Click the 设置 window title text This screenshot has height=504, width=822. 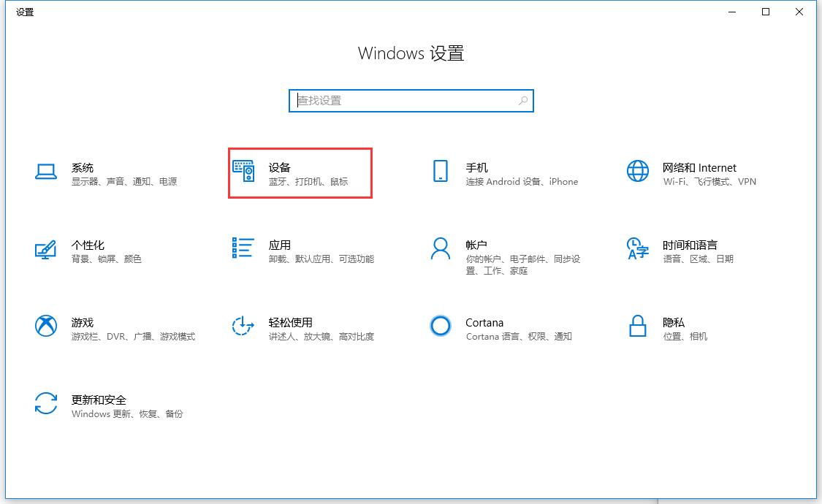[x=25, y=12]
